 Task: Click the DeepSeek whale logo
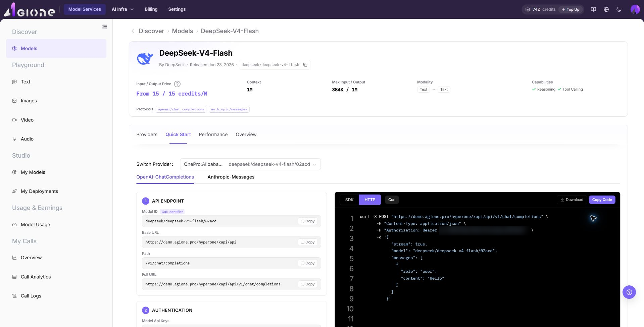coord(145,58)
